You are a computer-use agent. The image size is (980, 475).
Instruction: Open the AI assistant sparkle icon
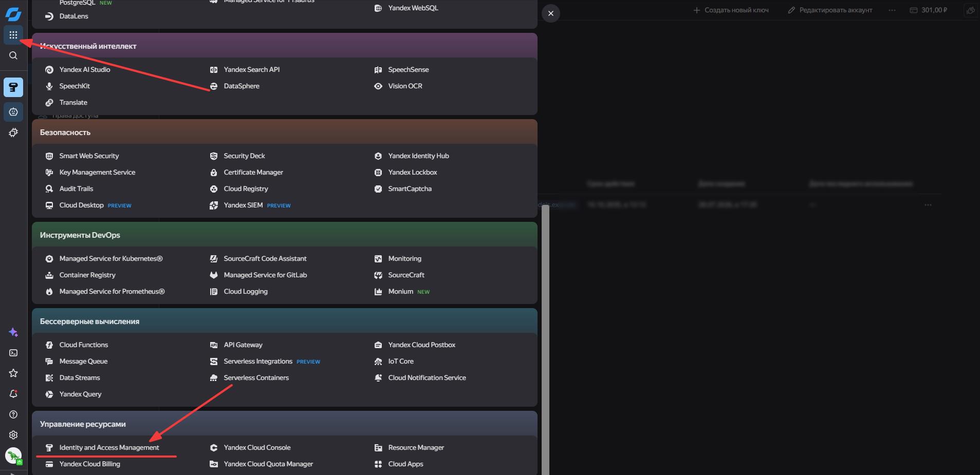[13, 332]
